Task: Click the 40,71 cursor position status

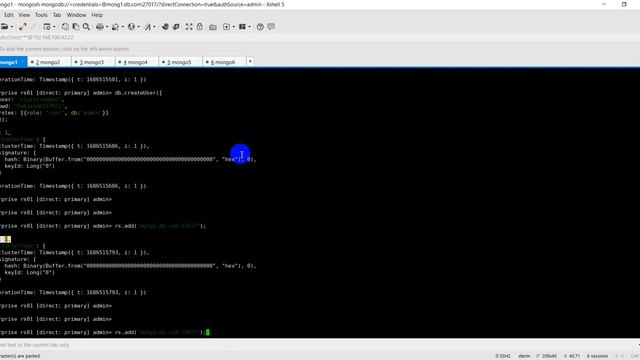Action: coord(571,356)
